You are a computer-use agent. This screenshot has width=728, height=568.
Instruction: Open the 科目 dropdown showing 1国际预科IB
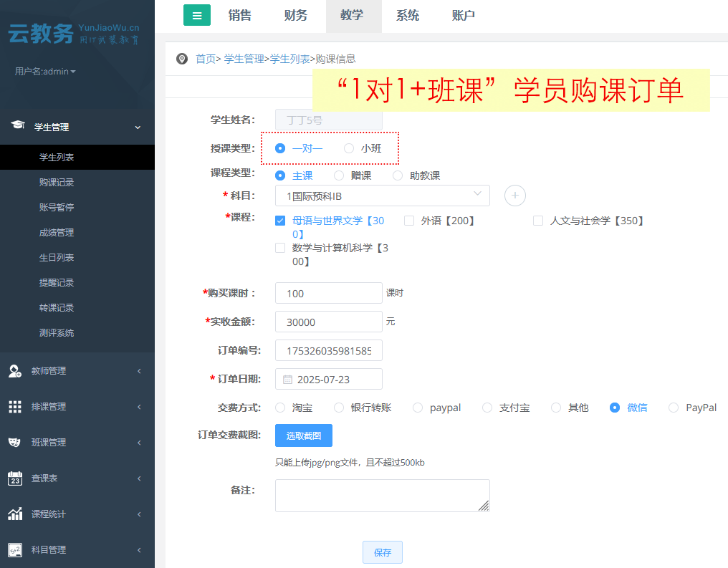coord(382,196)
